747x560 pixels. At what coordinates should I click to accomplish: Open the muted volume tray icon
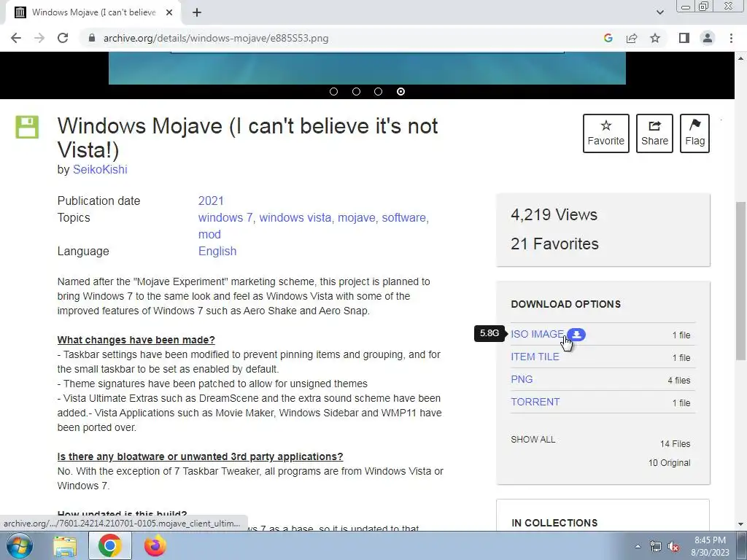tap(673, 547)
